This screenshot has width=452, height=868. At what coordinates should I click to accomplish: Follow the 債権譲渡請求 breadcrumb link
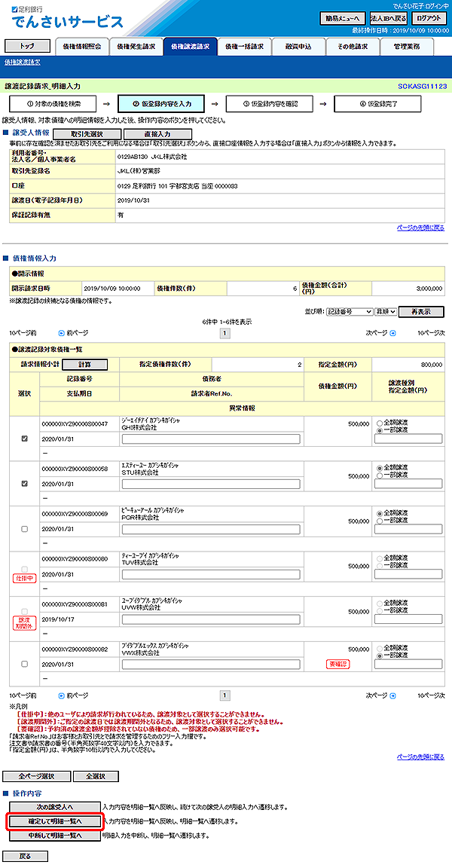coord(22,62)
